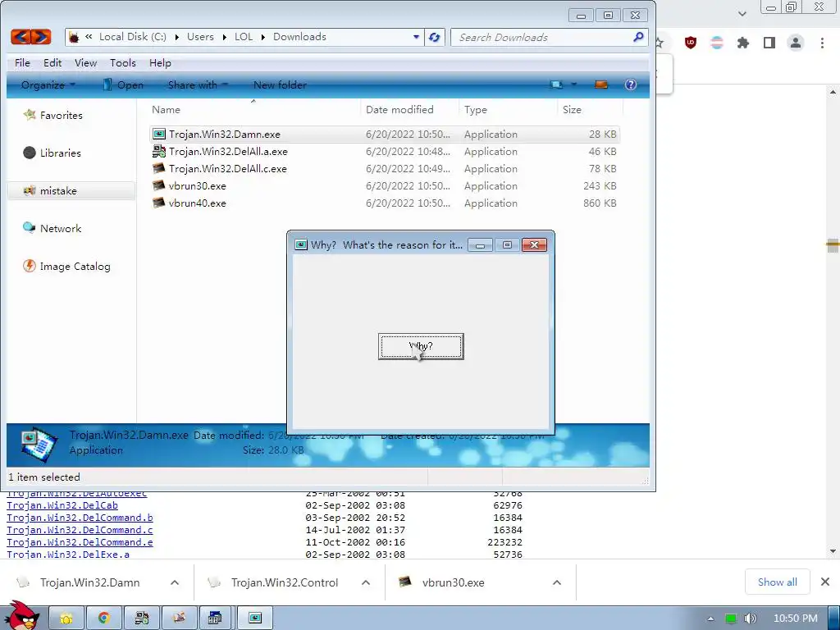The width and height of the screenshot is (840, 630).
Task: Open the Help menu
Action: point(160,62)
